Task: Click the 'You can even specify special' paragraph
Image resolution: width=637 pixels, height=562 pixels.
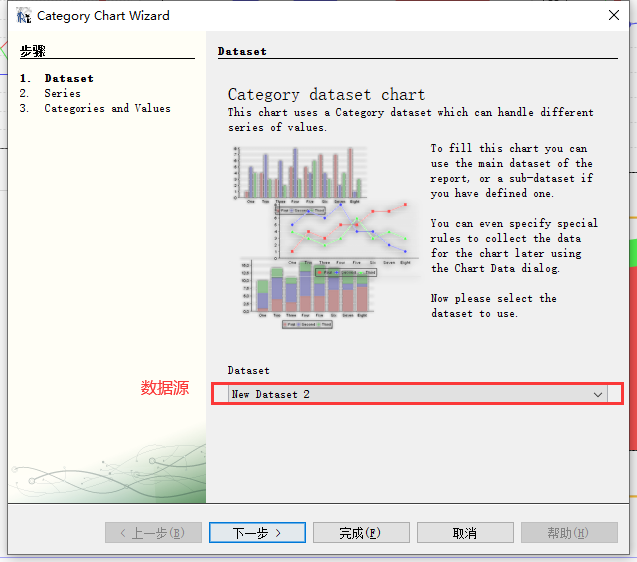Action: [514, 246]
